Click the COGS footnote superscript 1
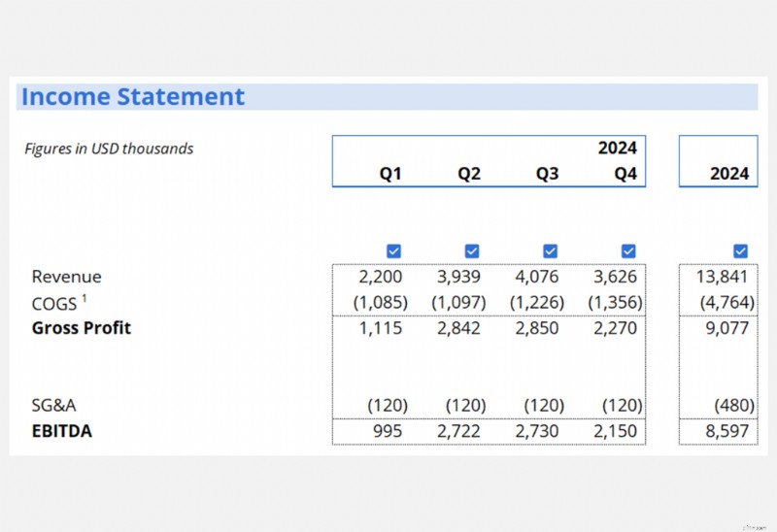Image resolution: width=777 pixels, height=532 pixels. (84, 298)
